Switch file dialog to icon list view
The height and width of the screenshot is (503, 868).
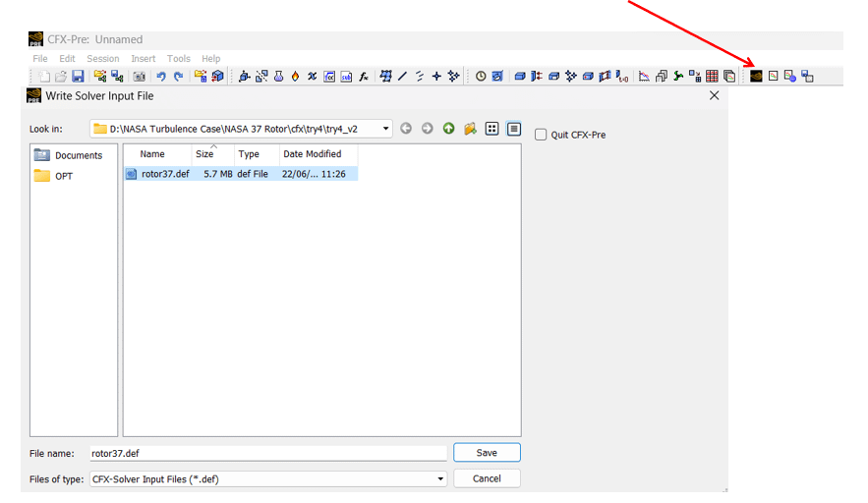(x=492, y=129)
